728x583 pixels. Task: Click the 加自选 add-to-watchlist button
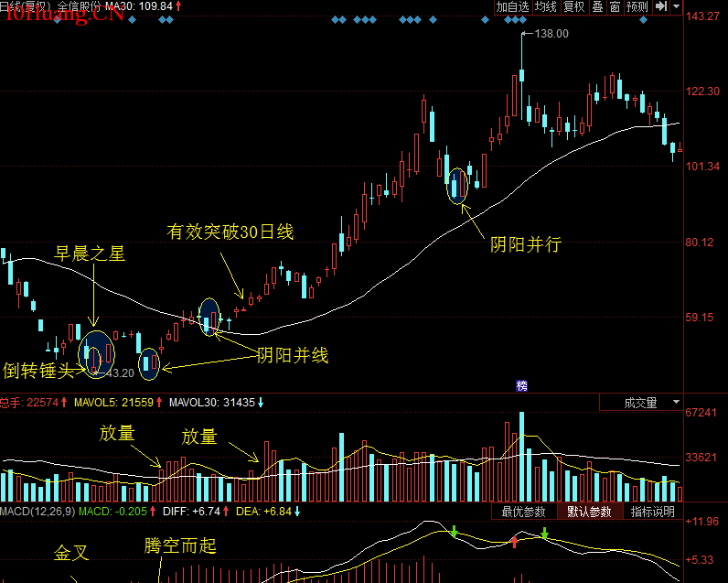point(512,7)
